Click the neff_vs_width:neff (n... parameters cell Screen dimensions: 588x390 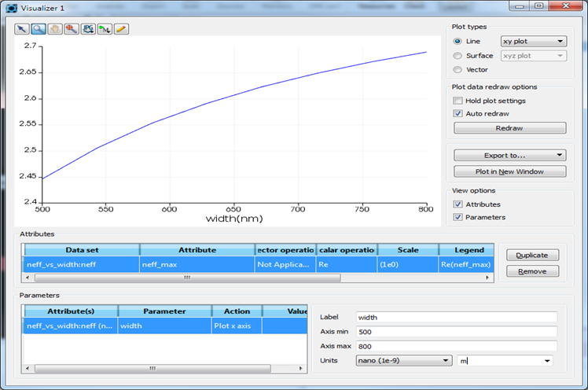click(x=71, y=326)
